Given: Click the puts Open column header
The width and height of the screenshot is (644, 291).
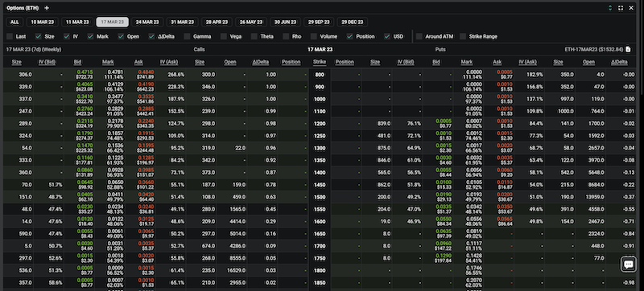Looking at the screenshot, I should tap(588, 62).
